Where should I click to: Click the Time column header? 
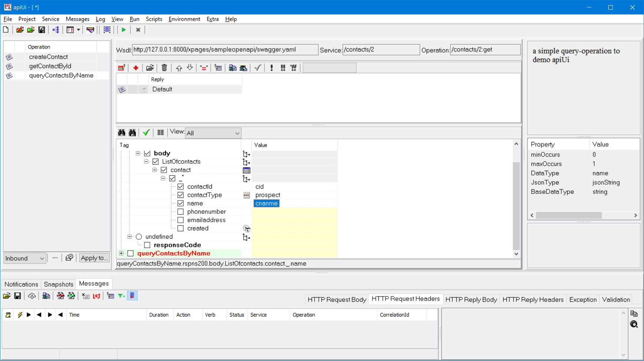107,315
